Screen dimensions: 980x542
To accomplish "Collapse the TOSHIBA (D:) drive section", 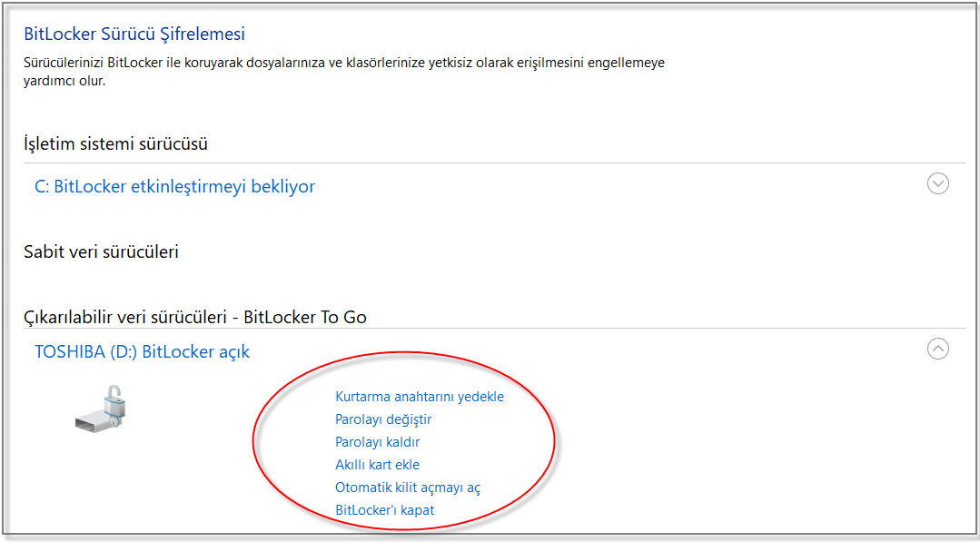I will click(937, 349).
